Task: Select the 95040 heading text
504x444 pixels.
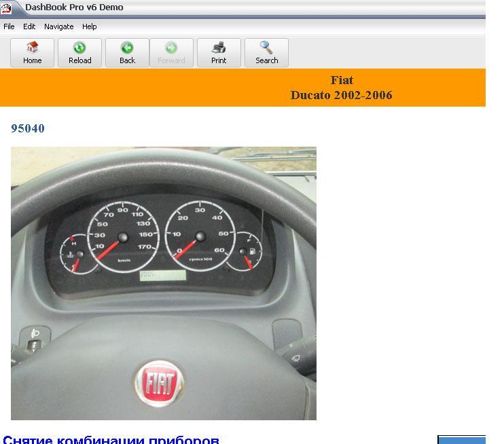Action: coord(28,128)
